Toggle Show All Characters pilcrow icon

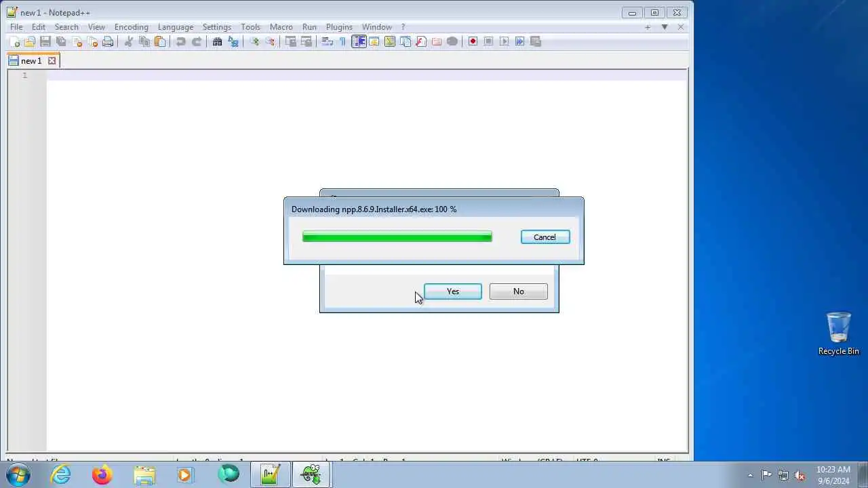tap(343, 41)
